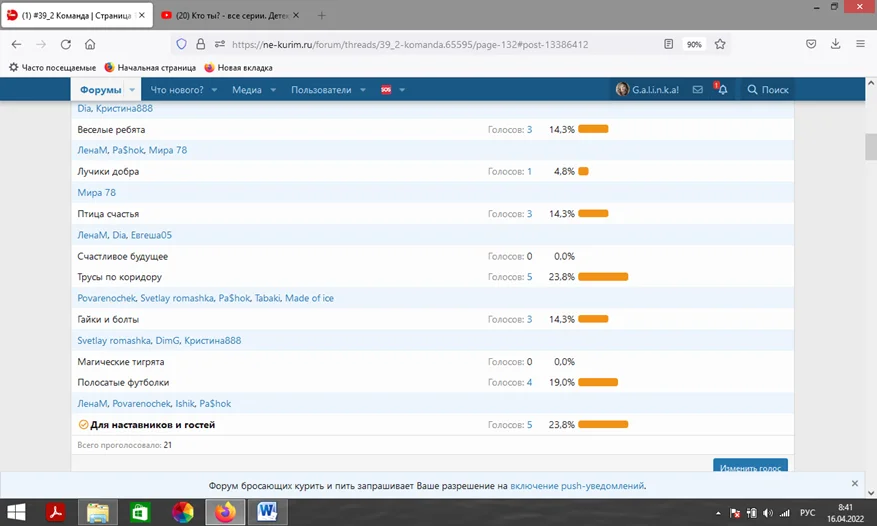Image resolution: width=877 pixels, height=526 pixels.
Task: Open the Firefox hamburger application menu
Action: (860, 44)
